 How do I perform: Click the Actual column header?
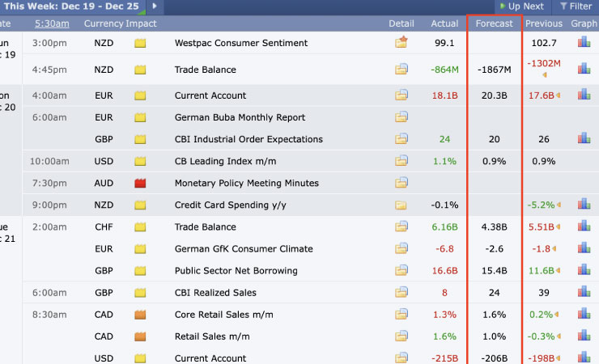[x=444, y=23]
